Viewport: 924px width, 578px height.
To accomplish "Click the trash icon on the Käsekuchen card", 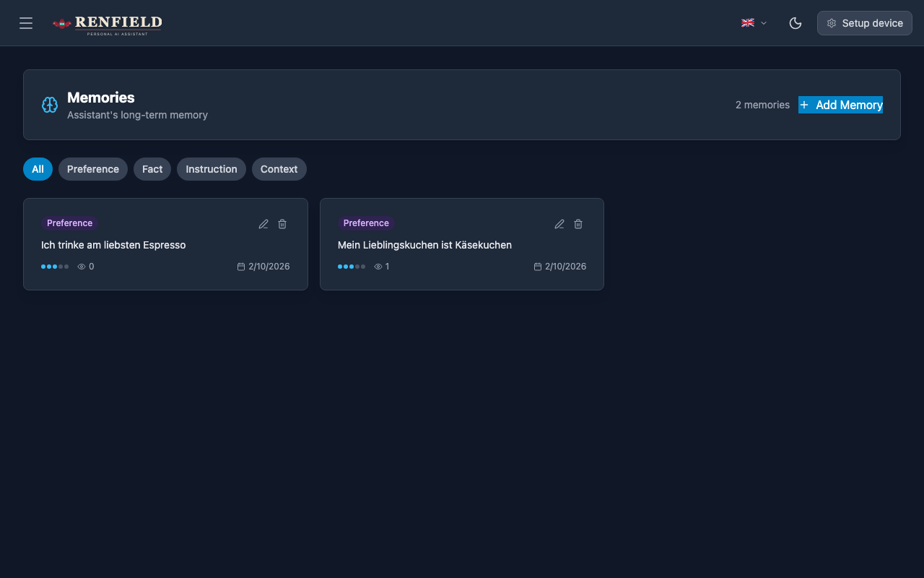I will (577, 224).
